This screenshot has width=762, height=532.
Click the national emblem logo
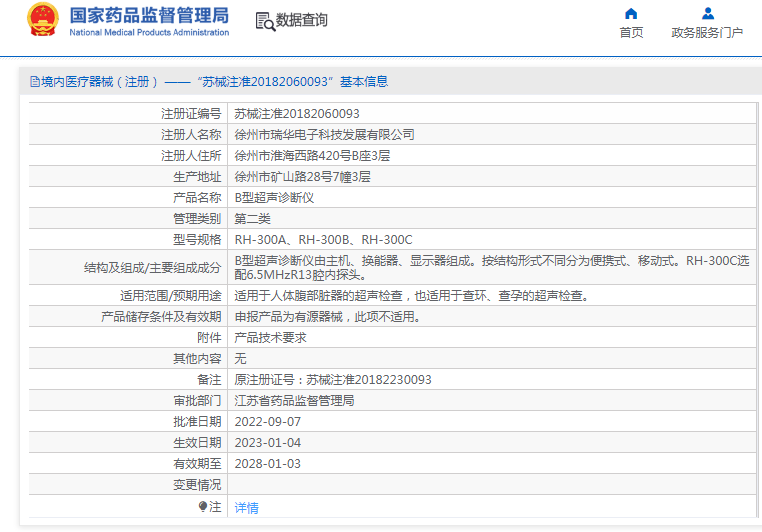tap(42, 20)
